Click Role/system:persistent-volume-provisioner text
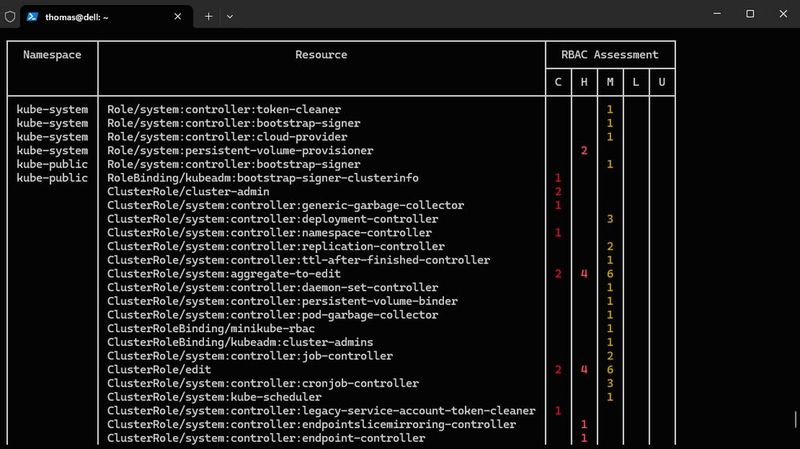Viewport: 800px width, 449px height. pos(240,151)
